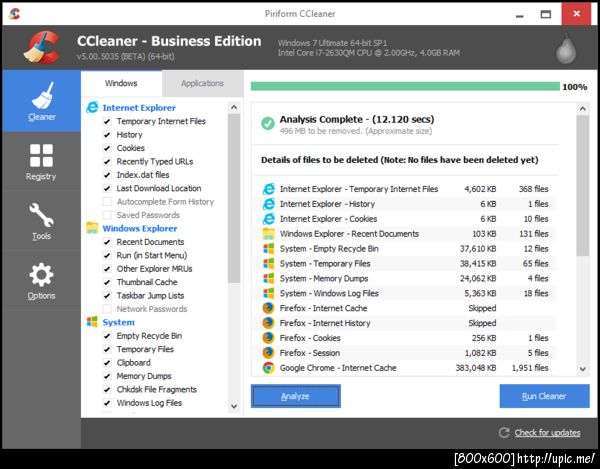Toggle Taskbar Jump Lists checkbox
This screenshot has width=600, height=469.
tap(107, 295)
